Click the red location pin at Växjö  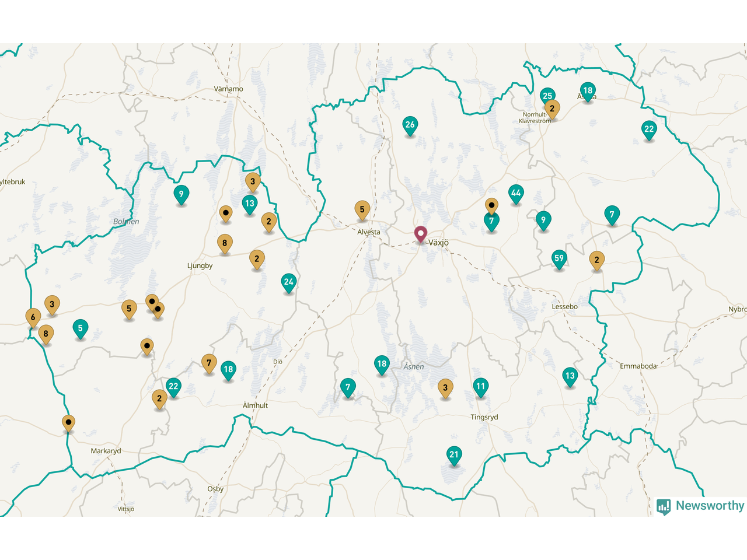(420, 234)
